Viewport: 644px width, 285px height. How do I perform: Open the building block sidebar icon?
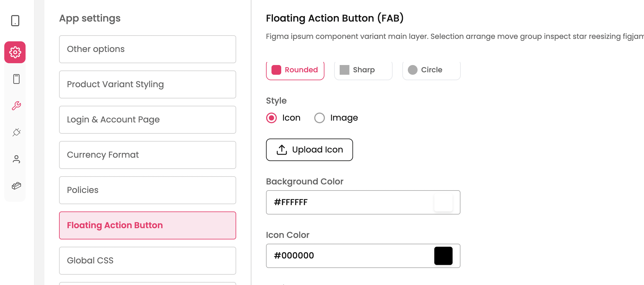[16, 186]
